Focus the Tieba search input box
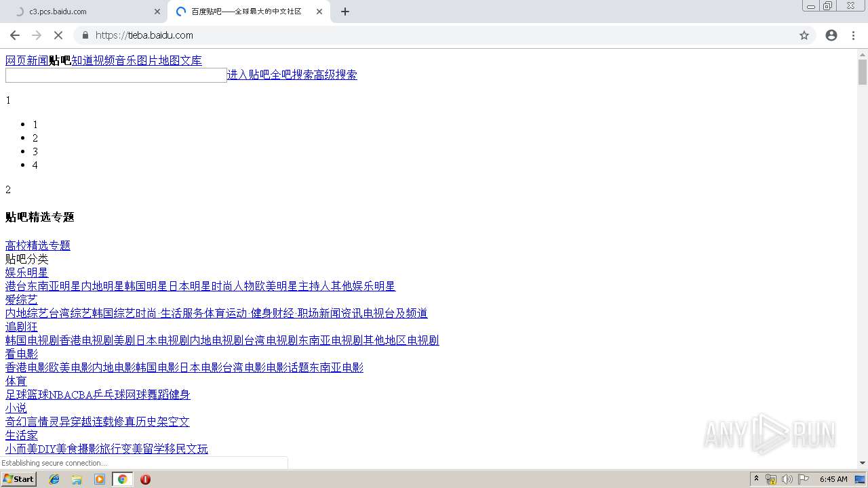This screenshot has width=868, height=488. (x=116, y=75)
